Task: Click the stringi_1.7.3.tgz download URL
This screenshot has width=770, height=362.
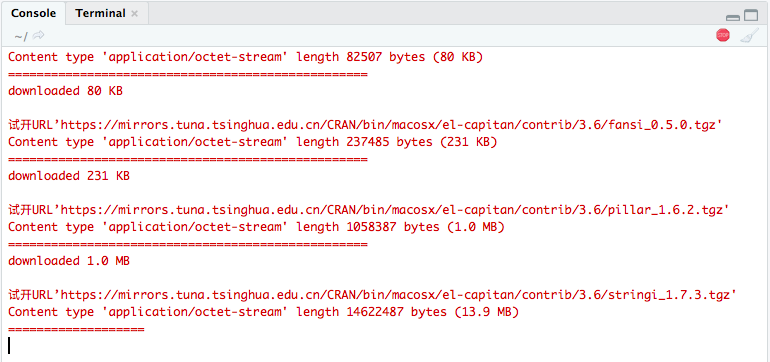Action: click(398, 295)
